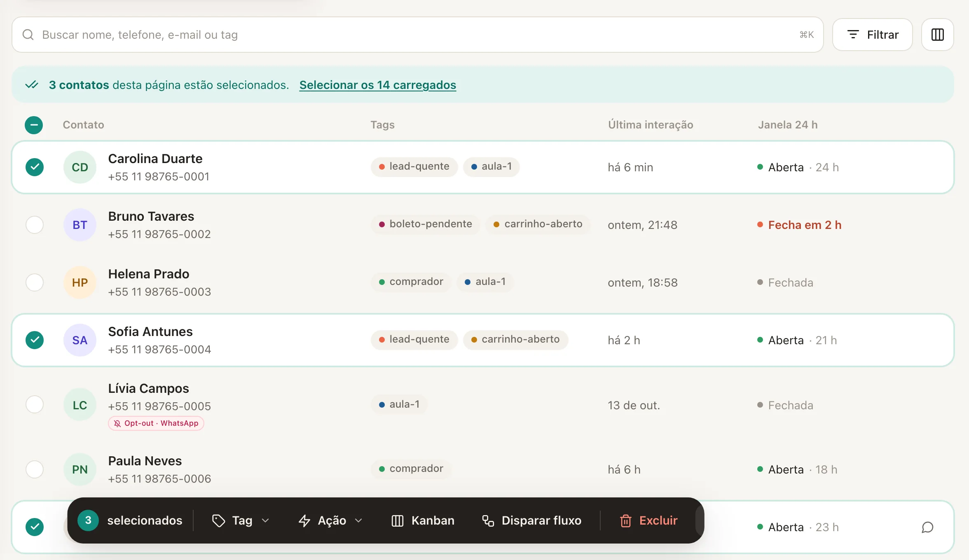The image size is (969, 560).
Task: Click Disparar fluxo button
Action: pyautogui.click(x=532, y=520)
